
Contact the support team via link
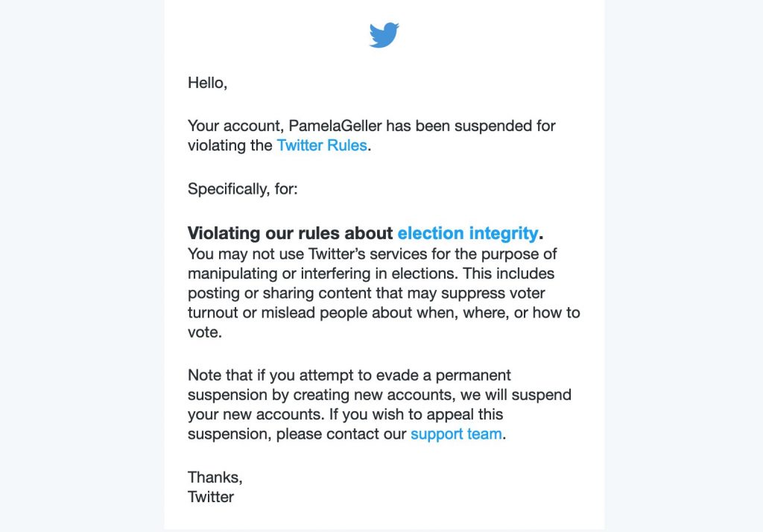click(x=456, y=434)
